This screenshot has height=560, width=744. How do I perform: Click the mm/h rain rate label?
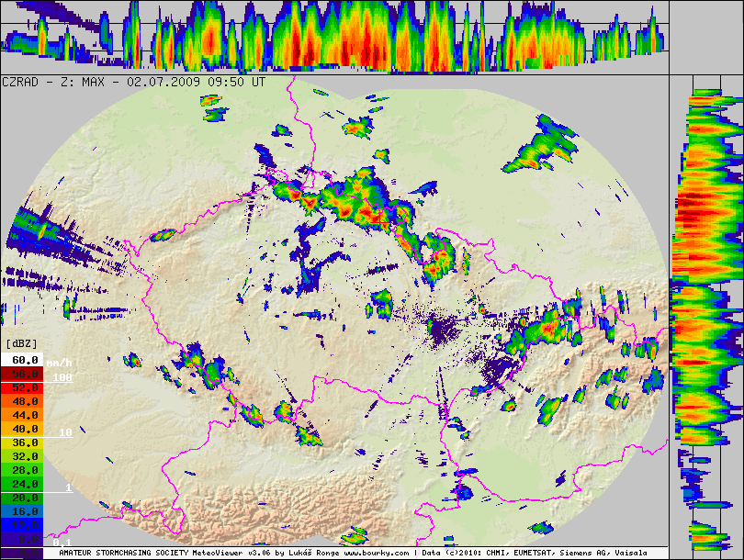[60, 362]
